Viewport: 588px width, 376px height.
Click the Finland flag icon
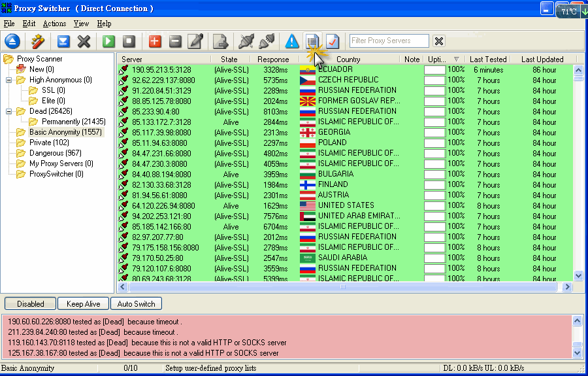pyautogui.click(x=308, y=185)
